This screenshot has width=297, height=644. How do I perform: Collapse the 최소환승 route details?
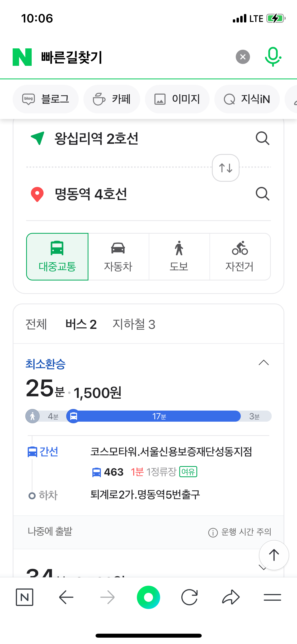(263, 363)
